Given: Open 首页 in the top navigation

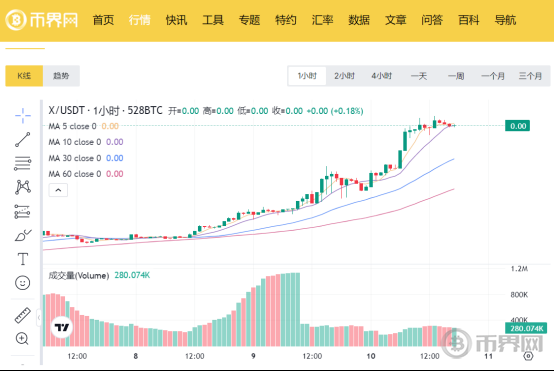Looking at the screenshot, I should point(103,20).
